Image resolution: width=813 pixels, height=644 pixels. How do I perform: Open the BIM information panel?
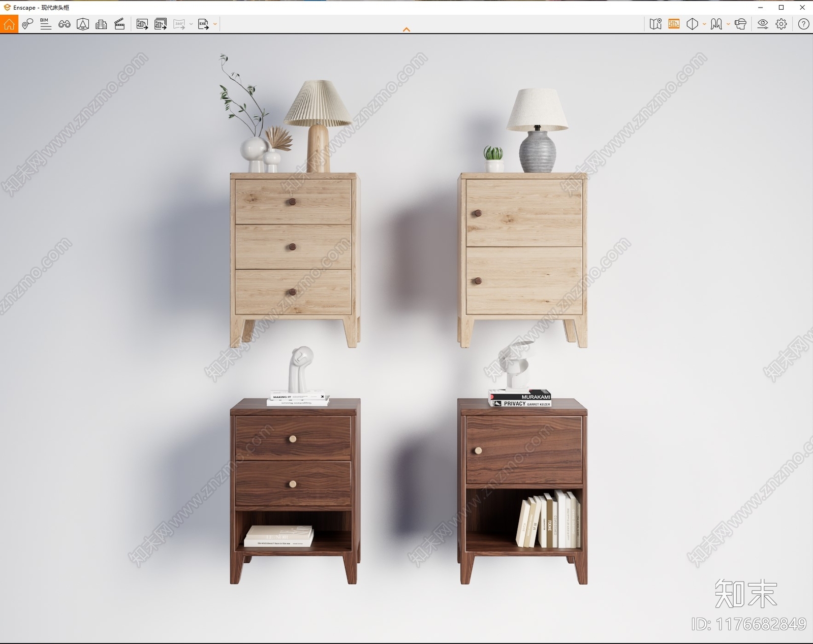coord(46,24)
